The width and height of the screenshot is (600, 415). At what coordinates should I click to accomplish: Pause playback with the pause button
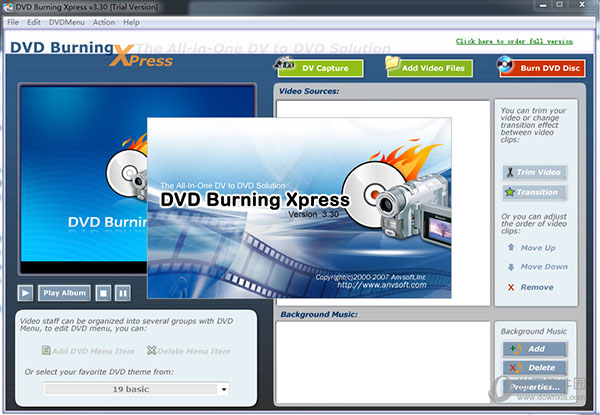pyautogui.click(x=123, y=293)
